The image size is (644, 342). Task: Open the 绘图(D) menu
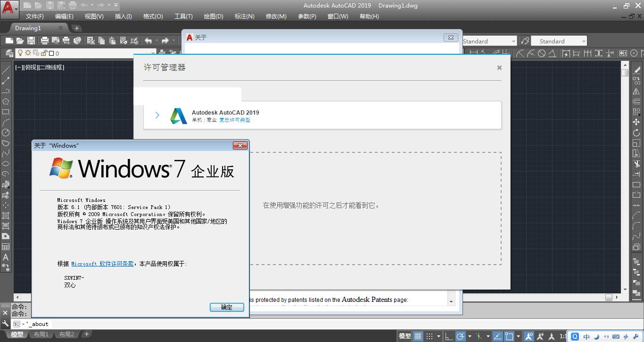(214, 16)
